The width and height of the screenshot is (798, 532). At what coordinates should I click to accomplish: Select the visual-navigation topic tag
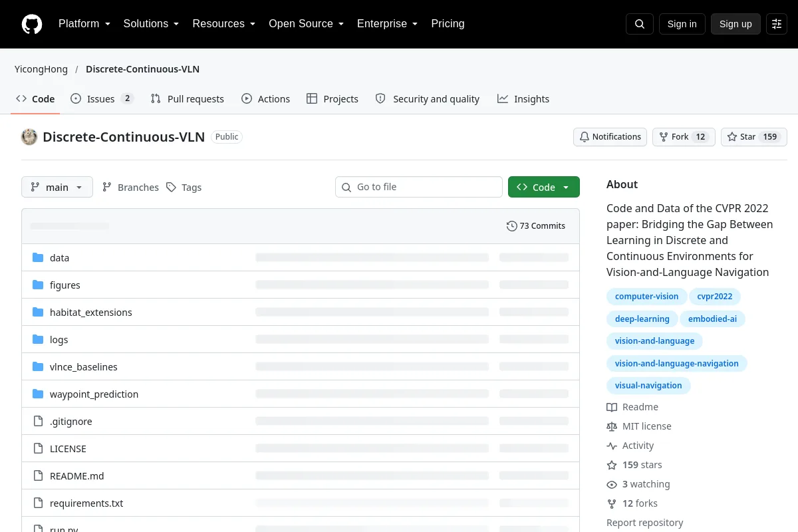tap(648, 386)
